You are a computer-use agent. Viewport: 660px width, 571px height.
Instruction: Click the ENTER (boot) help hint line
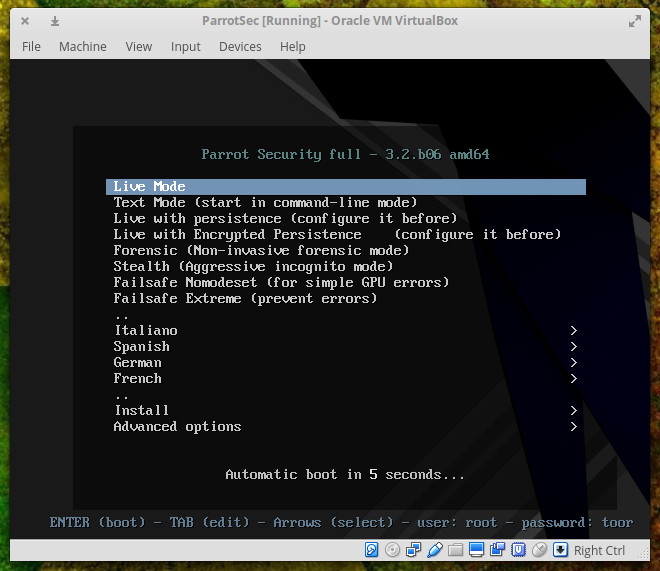point(341,522)
